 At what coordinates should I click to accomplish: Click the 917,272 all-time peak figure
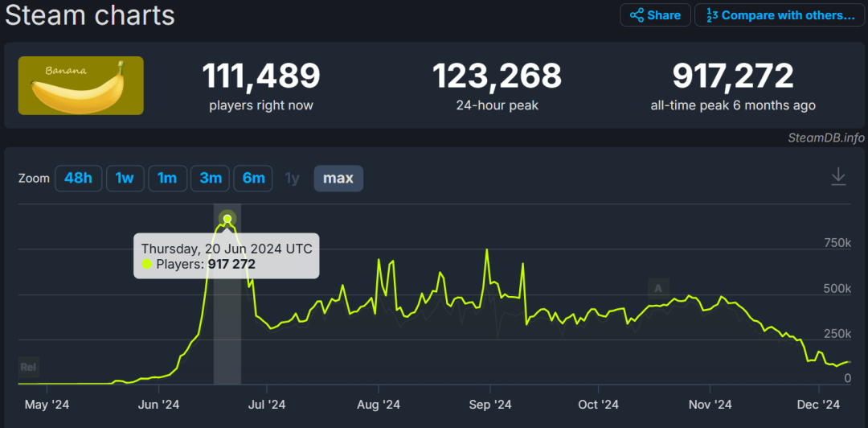pos(733,76)
